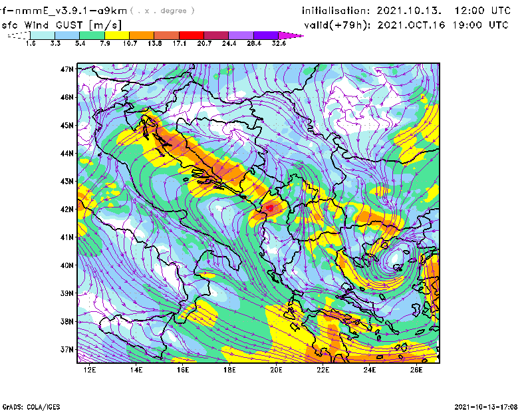Click the 18E longitude label
The height and width of the screenshot is (411, 532).
tap(229, 370)
